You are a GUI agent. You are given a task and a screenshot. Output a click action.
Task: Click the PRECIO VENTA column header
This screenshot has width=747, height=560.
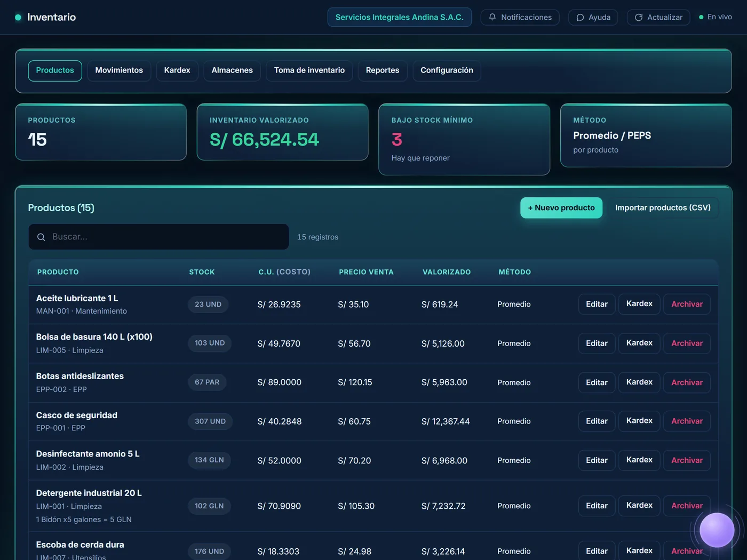[x=366, y=272]
